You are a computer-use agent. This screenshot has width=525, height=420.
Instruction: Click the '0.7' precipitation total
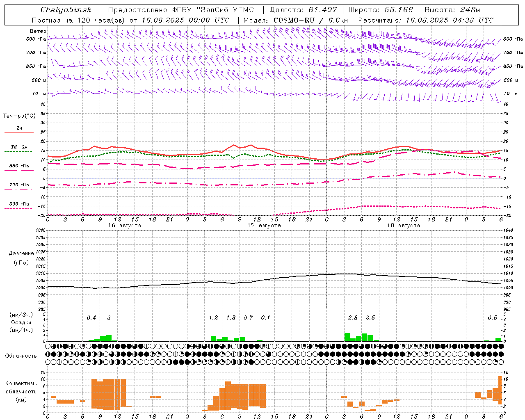(248, 318)
